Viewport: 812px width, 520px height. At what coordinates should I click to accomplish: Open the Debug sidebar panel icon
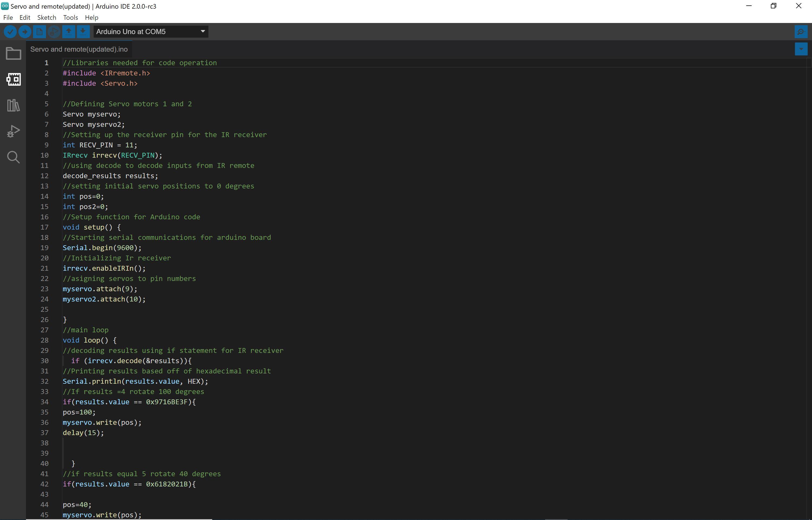tap(14, 131)
